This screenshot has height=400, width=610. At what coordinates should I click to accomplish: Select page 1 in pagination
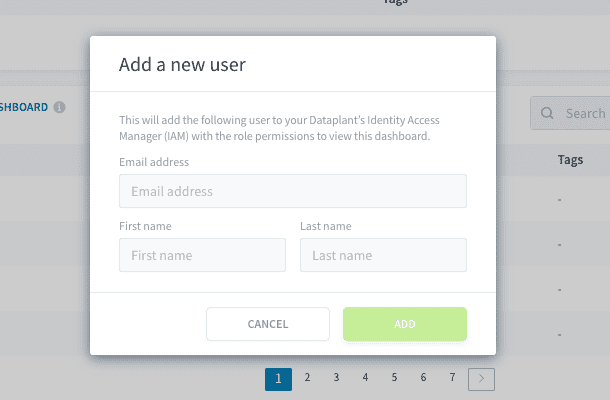278,379
